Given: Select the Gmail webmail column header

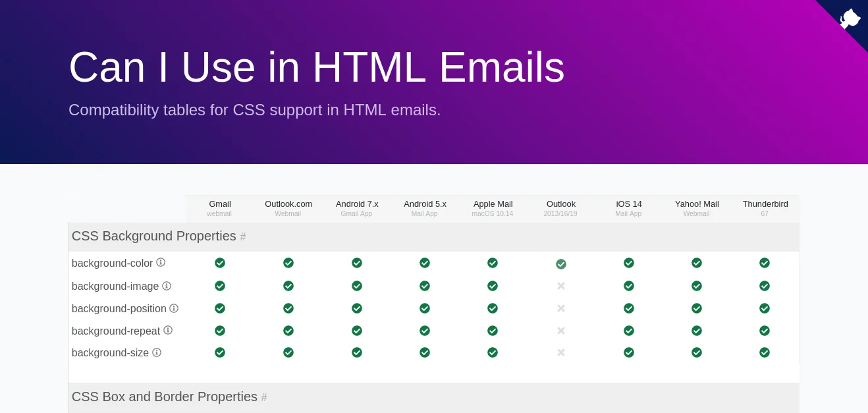Looking at the screenshot, I should coord(220,208).
